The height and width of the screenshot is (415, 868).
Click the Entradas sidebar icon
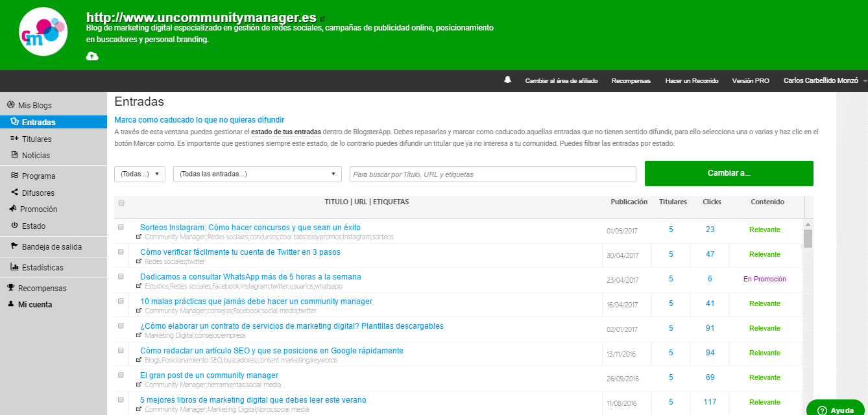(x=16, y=121)
